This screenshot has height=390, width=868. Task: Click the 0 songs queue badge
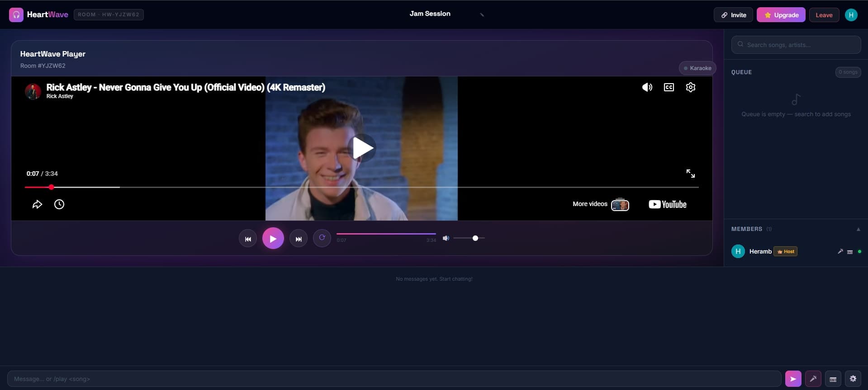[848, 72]
